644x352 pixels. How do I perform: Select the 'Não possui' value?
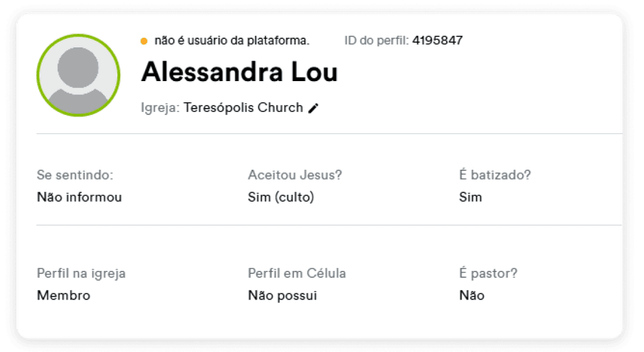pos(282,295)
